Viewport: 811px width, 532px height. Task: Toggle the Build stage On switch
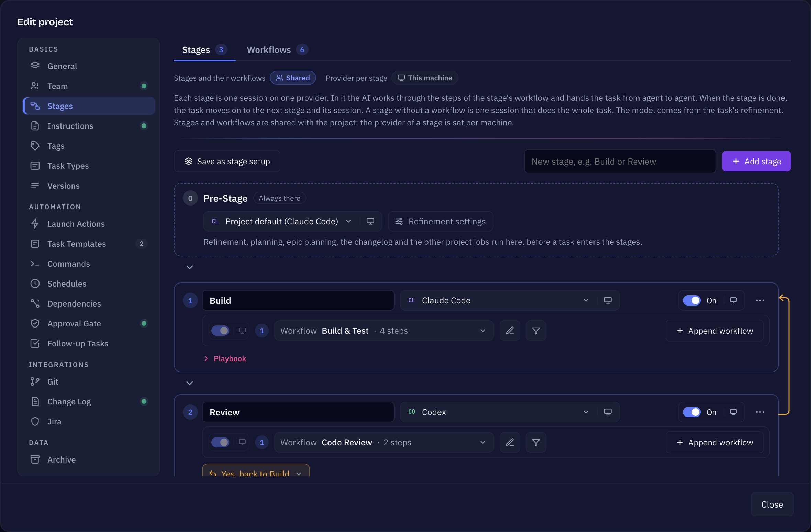point(691,300)
